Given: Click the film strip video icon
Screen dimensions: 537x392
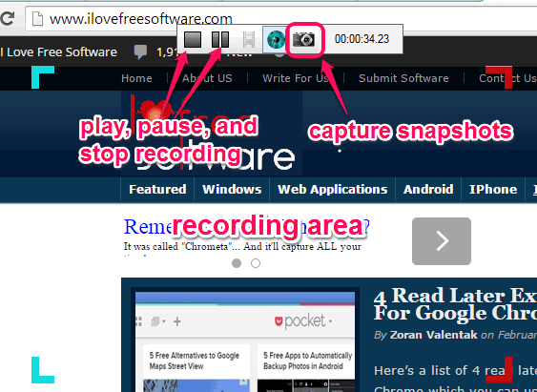Looking at the screenshot, I should pos(249,40).
